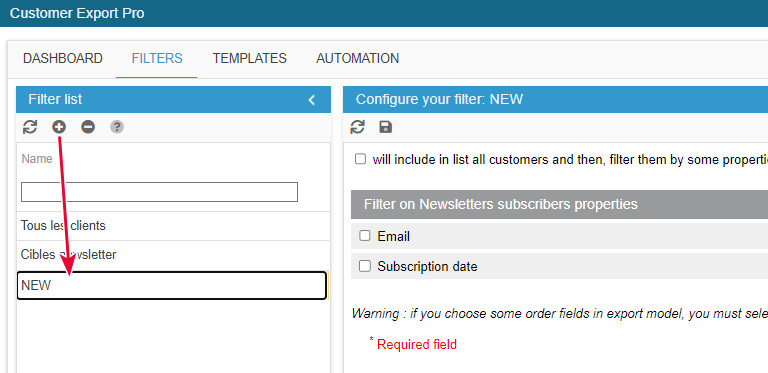Enable include all customers option

(x=360, y=159)
